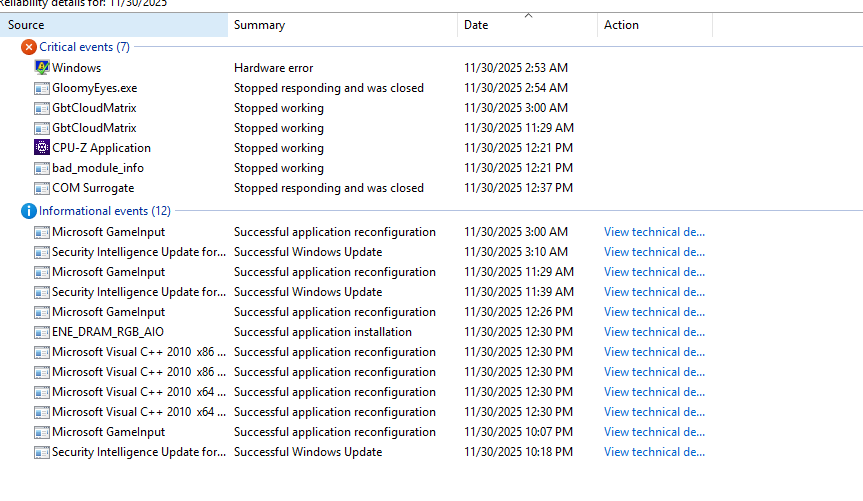The height and width of the screenshot is (501, 863).
Task: Collapse the Critical events (7) group
Action: [x=84, y=47]
